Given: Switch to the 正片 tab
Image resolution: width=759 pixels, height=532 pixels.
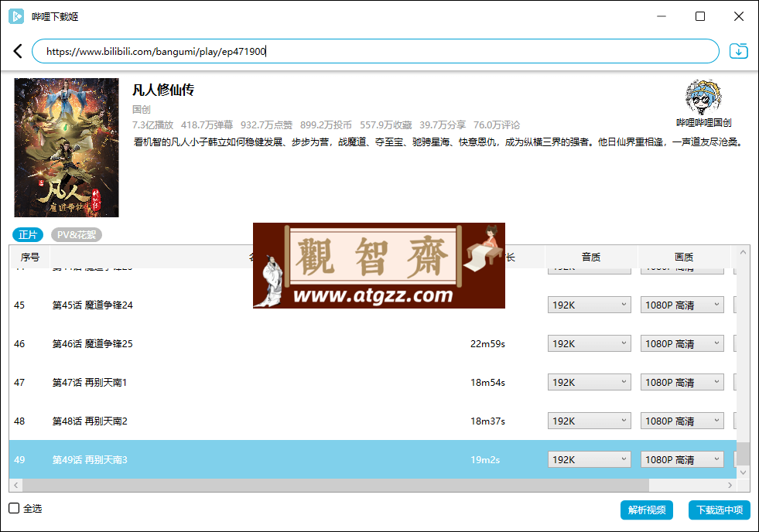Looking at the screenshot, I should point(28,234).
